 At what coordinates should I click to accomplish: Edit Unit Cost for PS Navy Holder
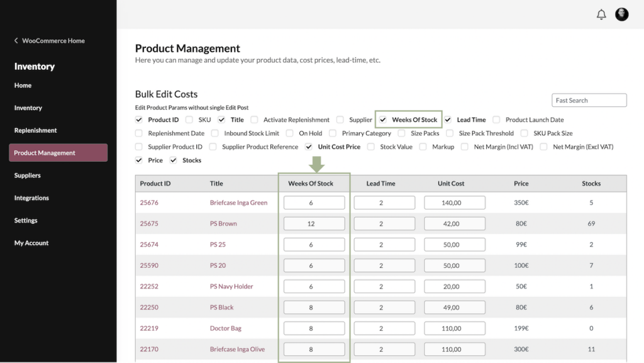pyautogui.click(x=455, y=286)
